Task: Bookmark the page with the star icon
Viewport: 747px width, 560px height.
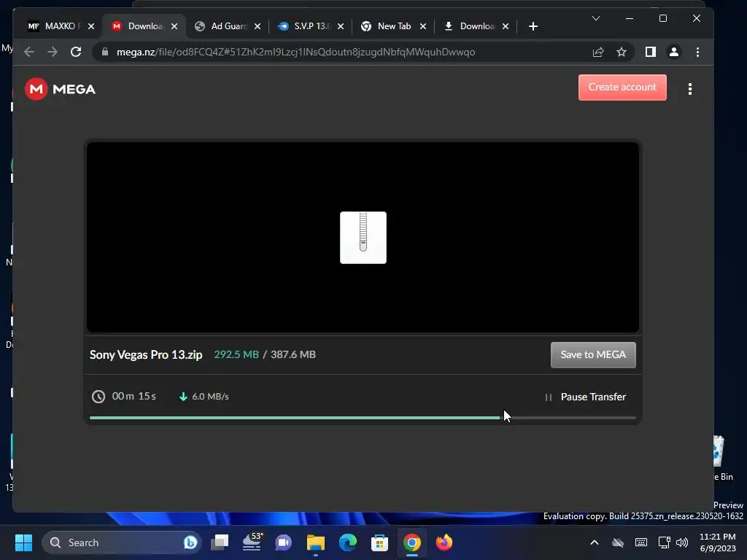Action: 622,52
